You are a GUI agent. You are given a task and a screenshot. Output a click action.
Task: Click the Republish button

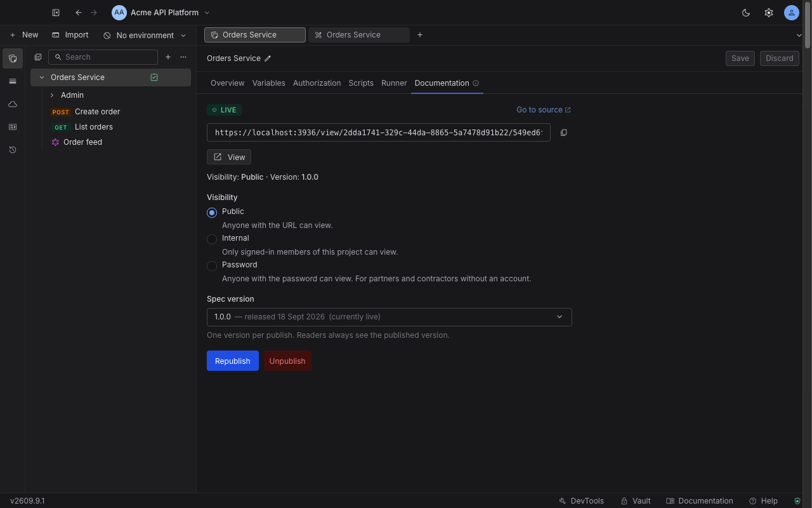pos(233,361)
